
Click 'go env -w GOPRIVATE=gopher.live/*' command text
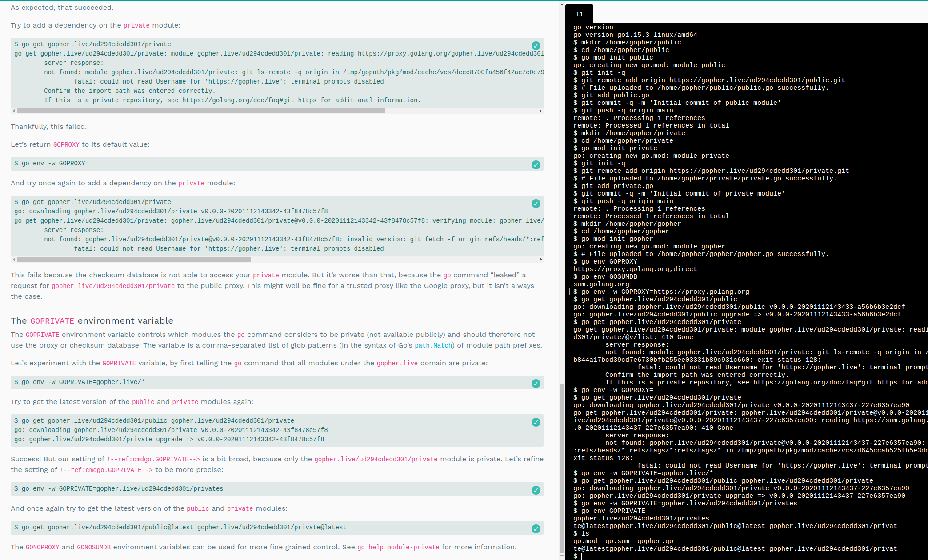coord(80,382)
